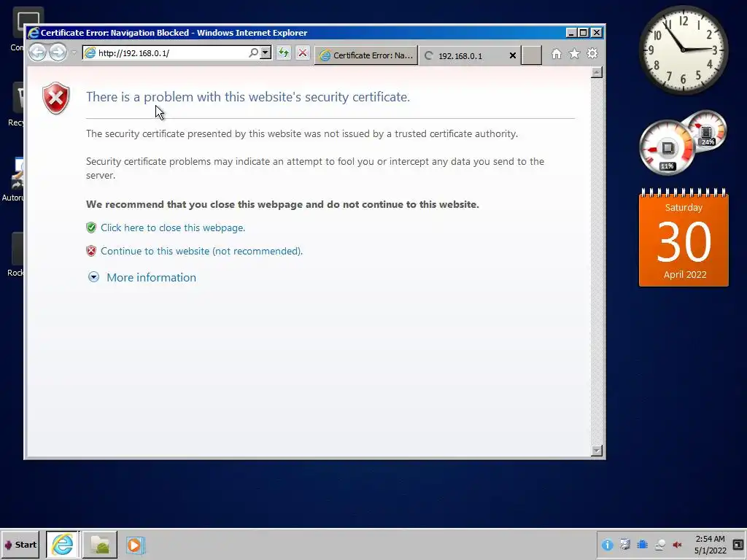Click the blue cube tray icon
Image resolution: width=747 pixels, height=560 pixels.
(x=642, y=545)
